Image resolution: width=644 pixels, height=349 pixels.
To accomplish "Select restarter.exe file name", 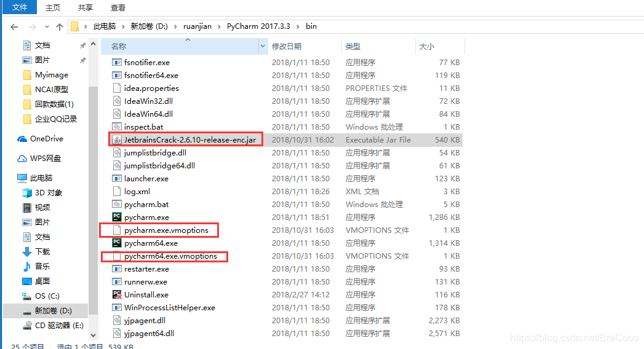I will click(x=146, y=269).
